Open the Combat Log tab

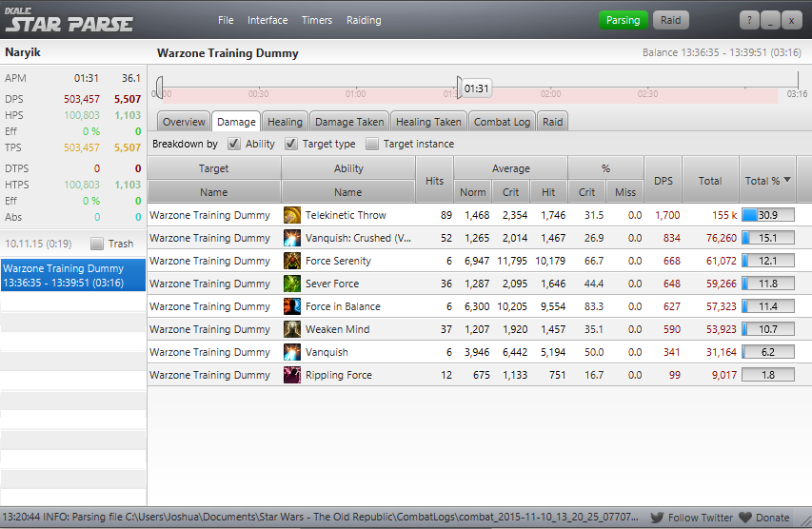pyautogui.click(x=502, y=122)
